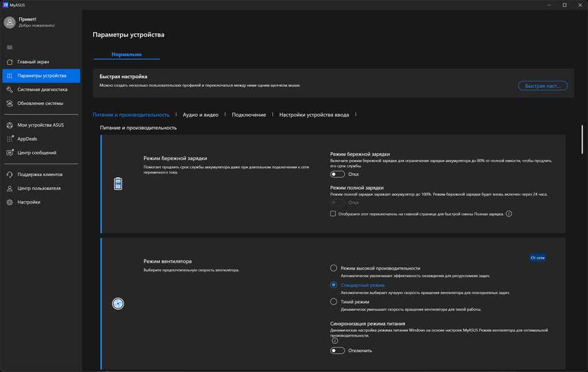Minimize the MyASUS window
The image size is (588, 372).
[550, 5]
